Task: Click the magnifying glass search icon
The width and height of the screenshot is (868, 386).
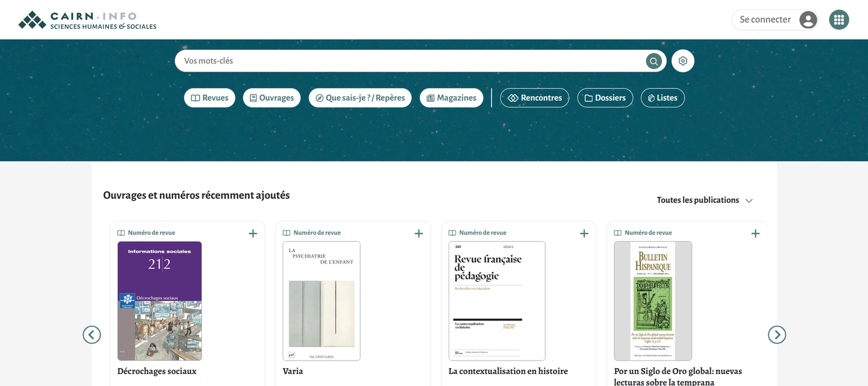Action: (654, 61)
